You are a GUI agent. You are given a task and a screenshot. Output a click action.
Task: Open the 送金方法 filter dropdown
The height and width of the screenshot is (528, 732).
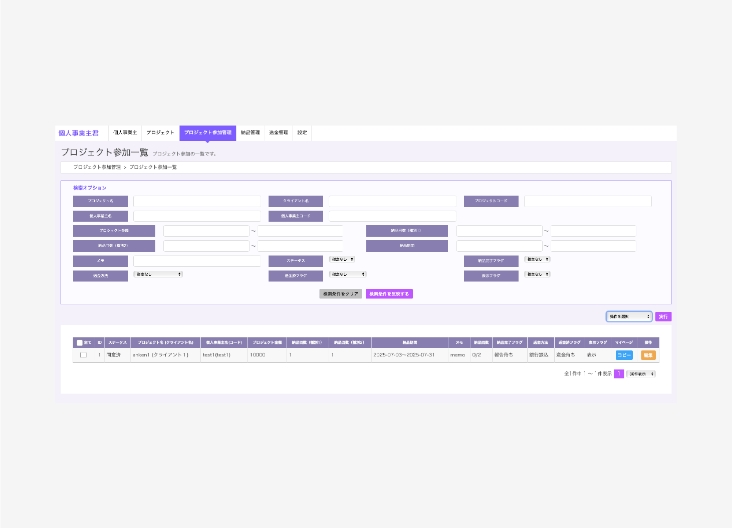[158, 275]
